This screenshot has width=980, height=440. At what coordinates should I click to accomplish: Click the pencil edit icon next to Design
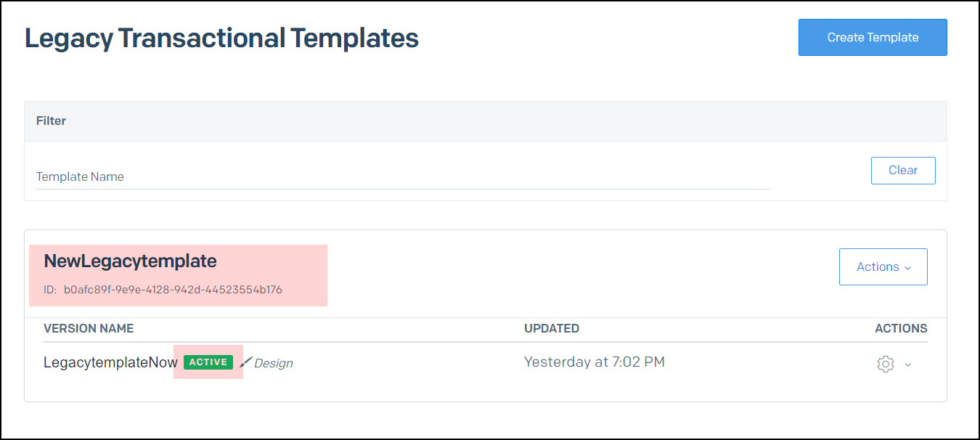(x=246, y=362)
